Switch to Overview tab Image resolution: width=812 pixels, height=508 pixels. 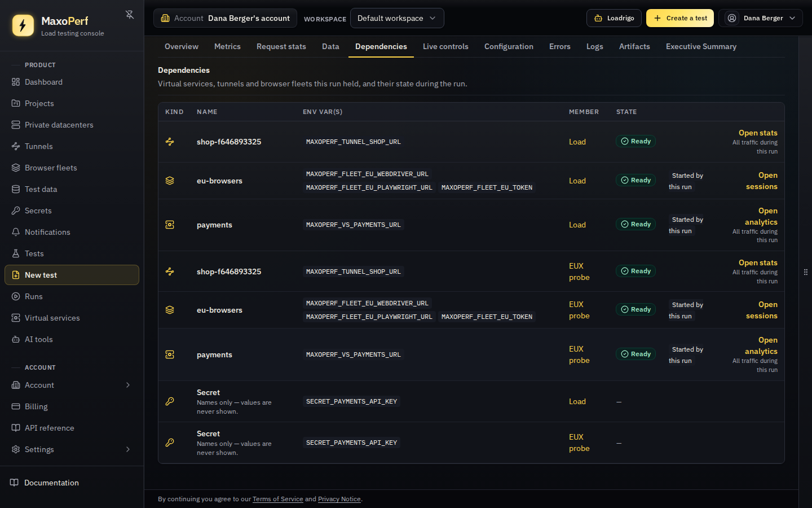pos(182,46)
